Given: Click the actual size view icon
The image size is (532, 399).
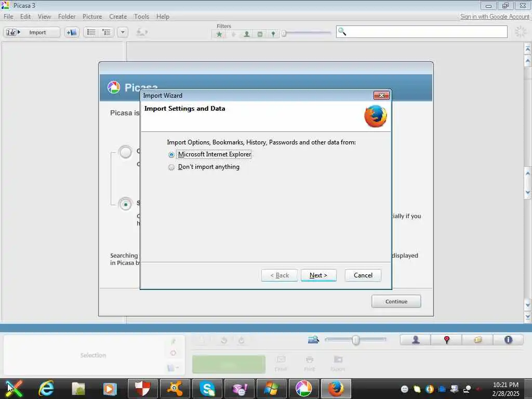Looking at the screenshot, I should click(x=313, y=340).
